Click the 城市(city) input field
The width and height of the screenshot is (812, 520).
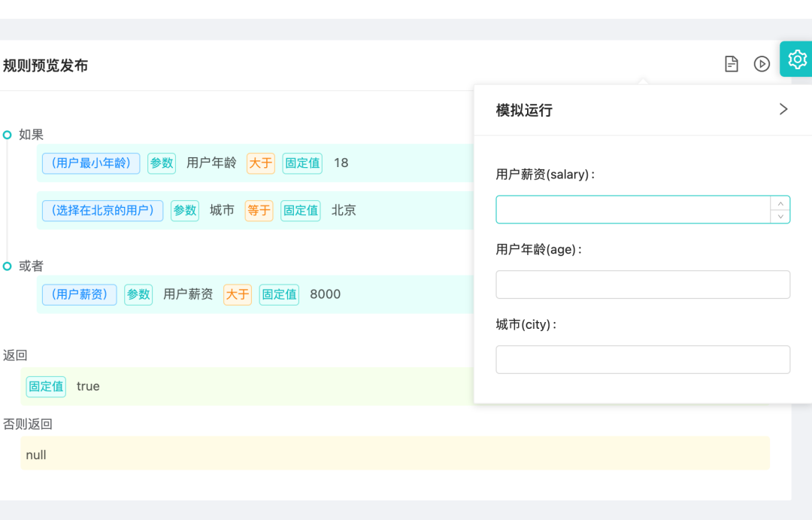(643, 359)
